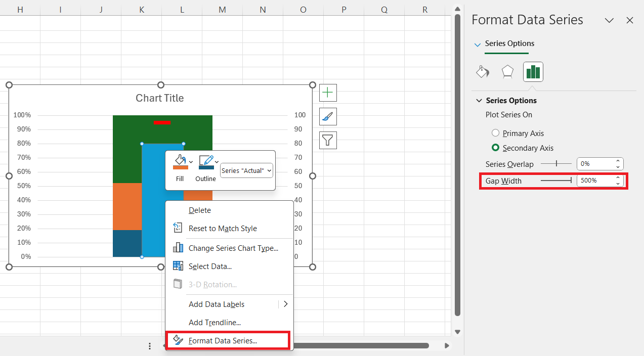Adjust the Series Overlap slider
The width and height of the screenshot is (644, 356).
556,164
